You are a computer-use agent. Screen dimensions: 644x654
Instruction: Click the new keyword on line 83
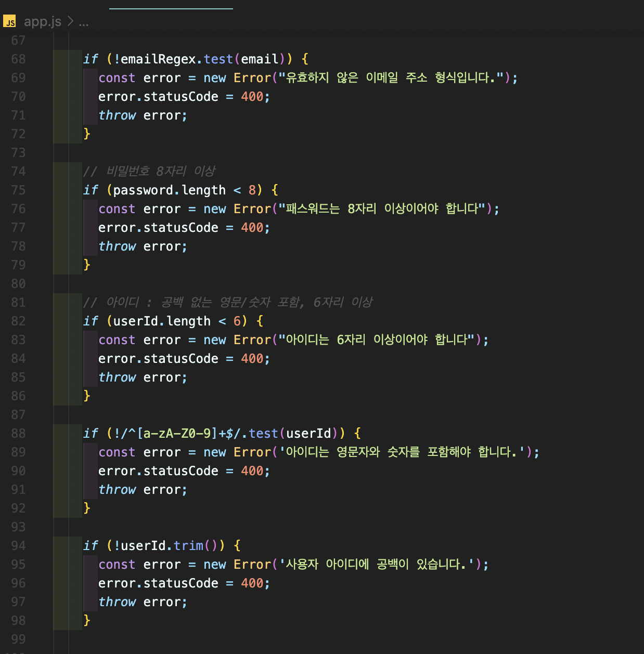[x=215, y=340]
